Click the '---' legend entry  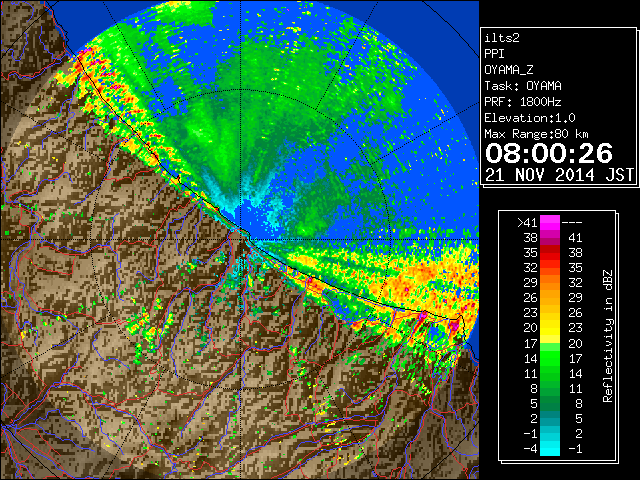pyautogui.click(x=572, y=222)
